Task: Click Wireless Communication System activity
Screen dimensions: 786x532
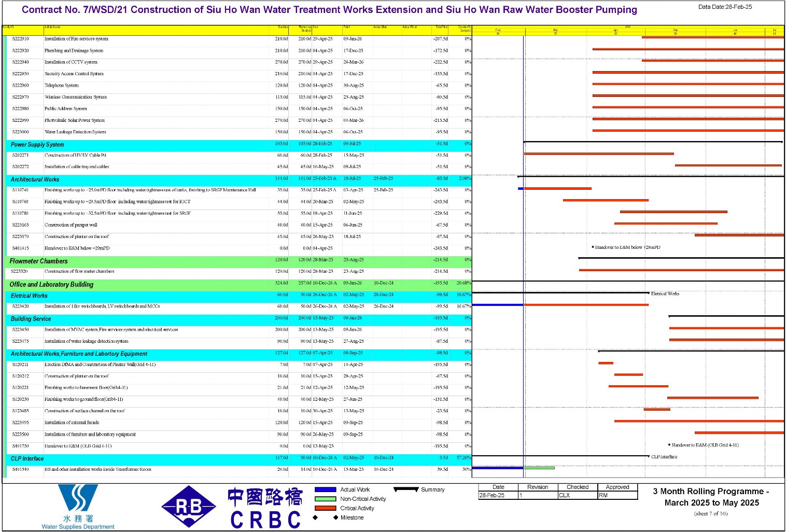Action: pyautogui.click(x=76, y=97)
